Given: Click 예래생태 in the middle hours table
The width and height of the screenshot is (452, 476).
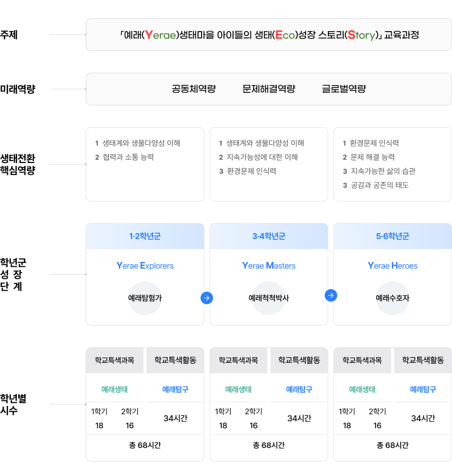Looking at the screenshot, I should (238, 389).
